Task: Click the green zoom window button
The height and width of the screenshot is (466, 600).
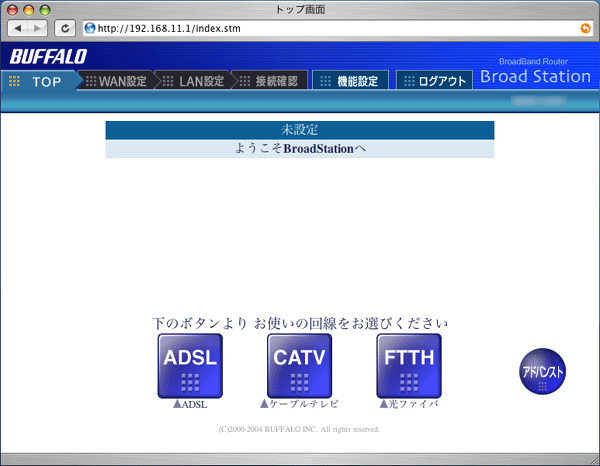Action: [45, 10]
